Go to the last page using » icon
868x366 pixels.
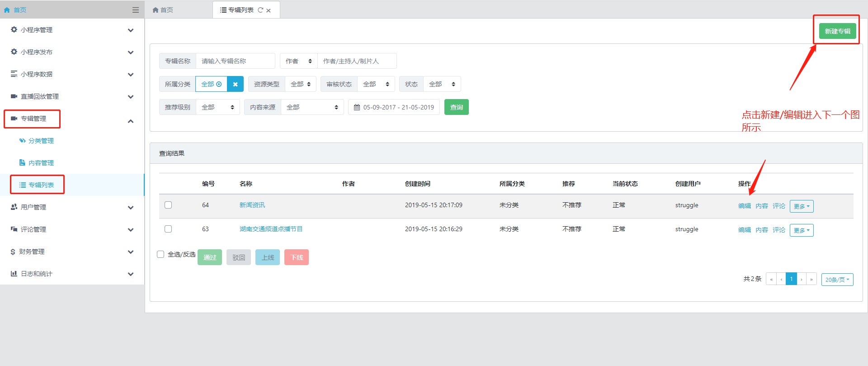(x=811, y=279)
